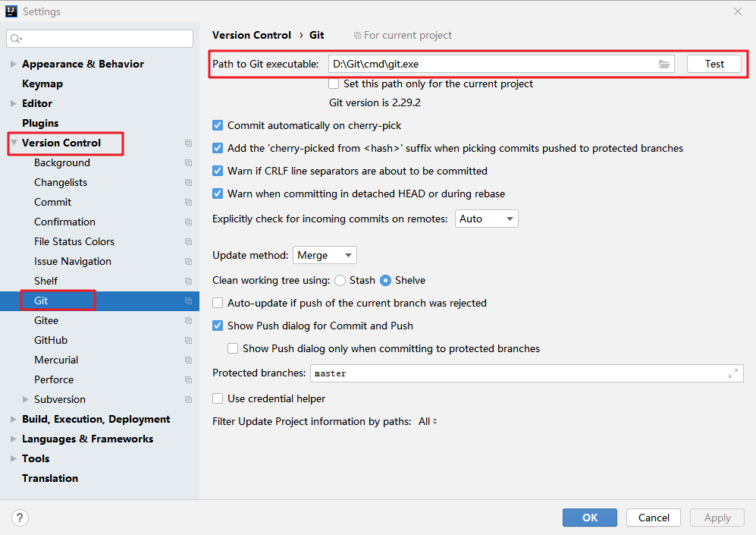Select the Stash radio button

340,281
